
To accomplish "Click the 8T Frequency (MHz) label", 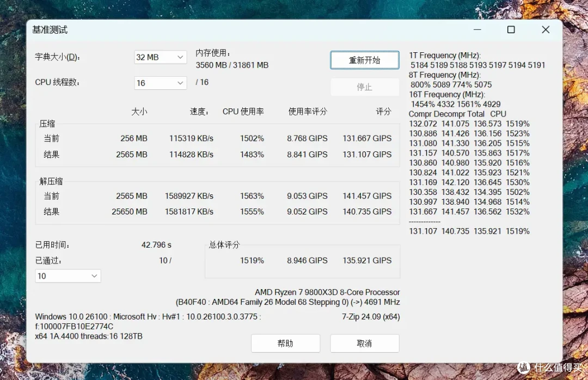I will pyautogui.click(x=445, y=75).
